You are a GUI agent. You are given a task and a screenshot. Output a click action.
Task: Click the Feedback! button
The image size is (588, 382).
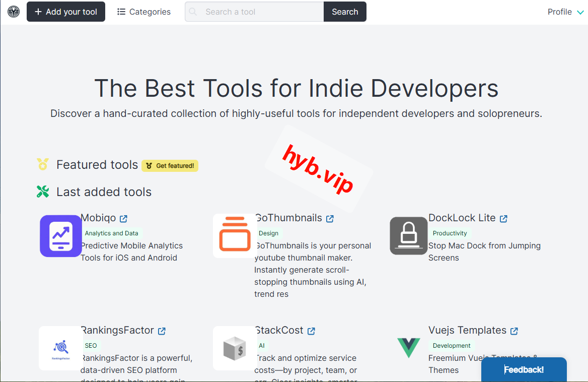(x=524, y=369)
